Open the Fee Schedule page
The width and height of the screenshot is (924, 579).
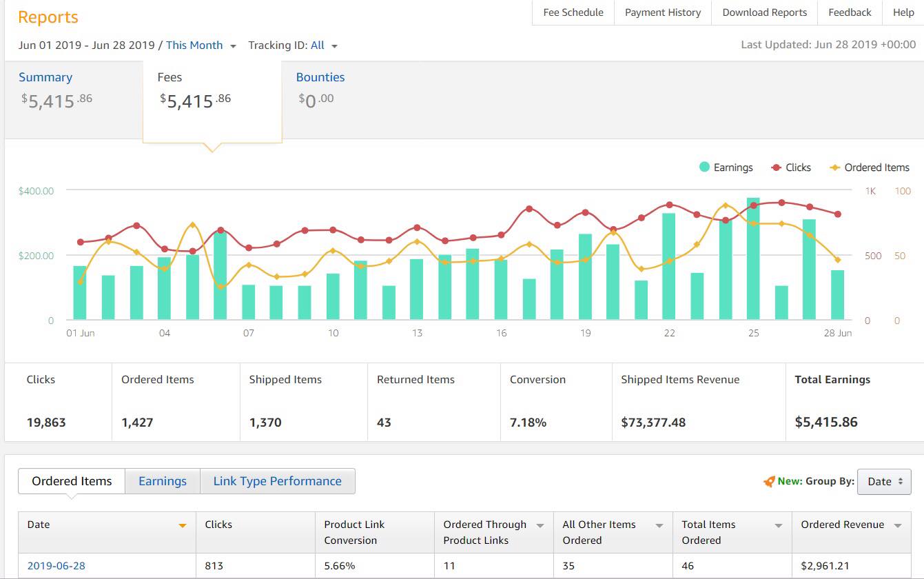[x=573, y=12]
